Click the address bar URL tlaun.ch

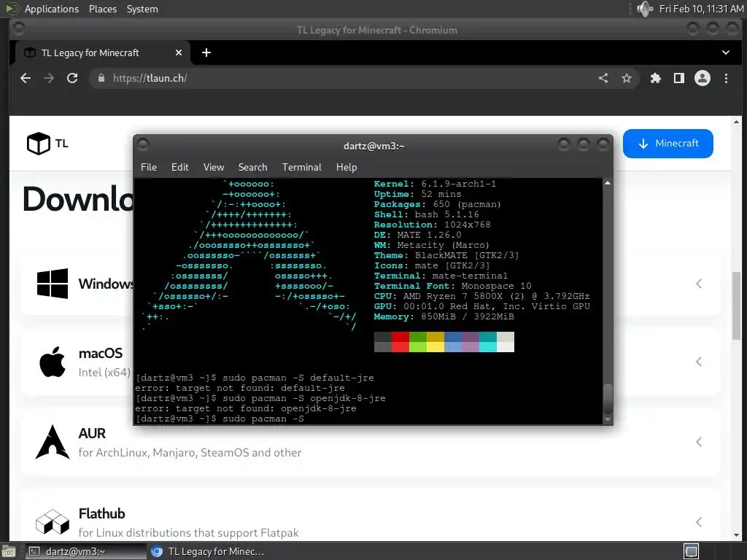150,78
